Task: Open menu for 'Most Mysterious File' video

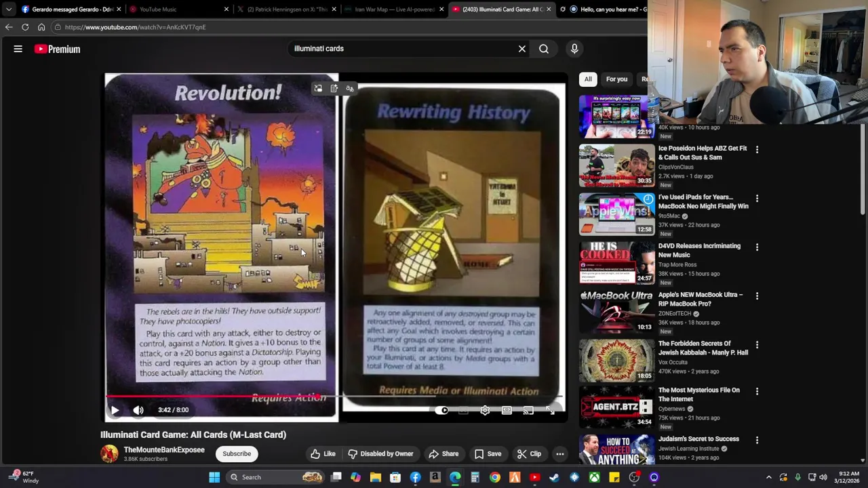Action: [x=757, y=391]
